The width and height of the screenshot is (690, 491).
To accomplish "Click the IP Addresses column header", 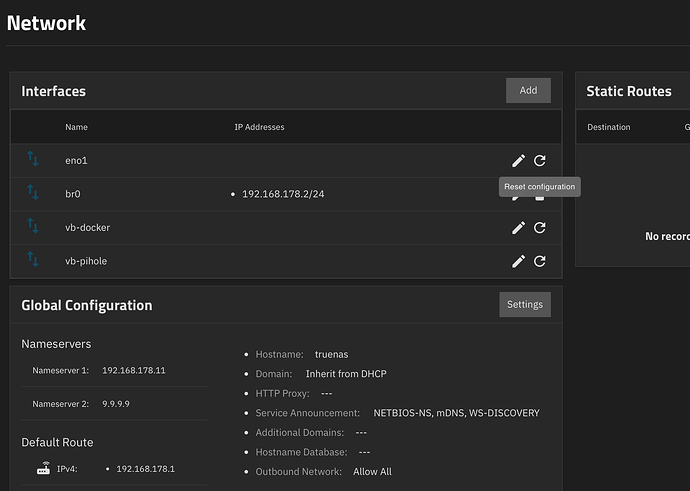I will pyautogui.click(x=259, y=127).
